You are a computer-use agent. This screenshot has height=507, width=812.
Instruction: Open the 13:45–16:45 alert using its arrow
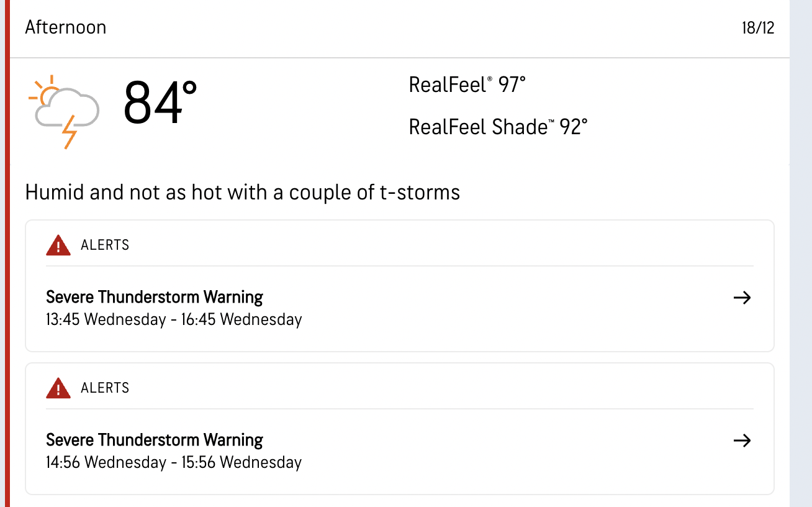tap(742, 298)
